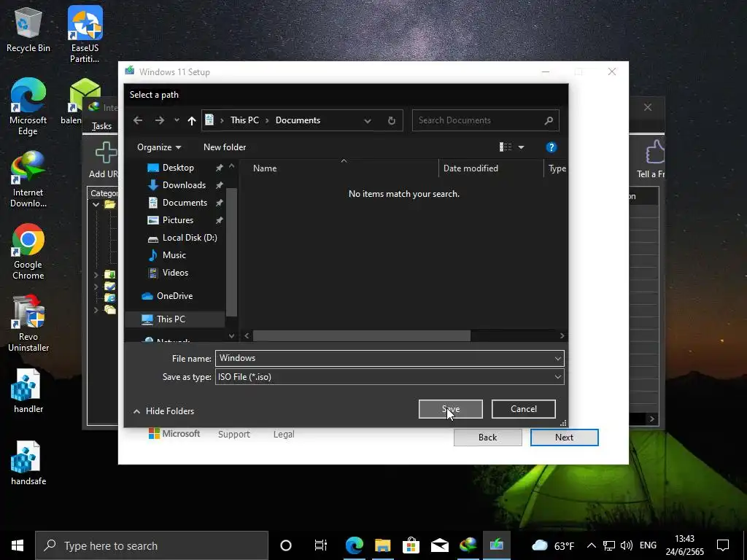Open the Legal link
Viewport: 747px width, 560px height.
(x=284, y=435)
